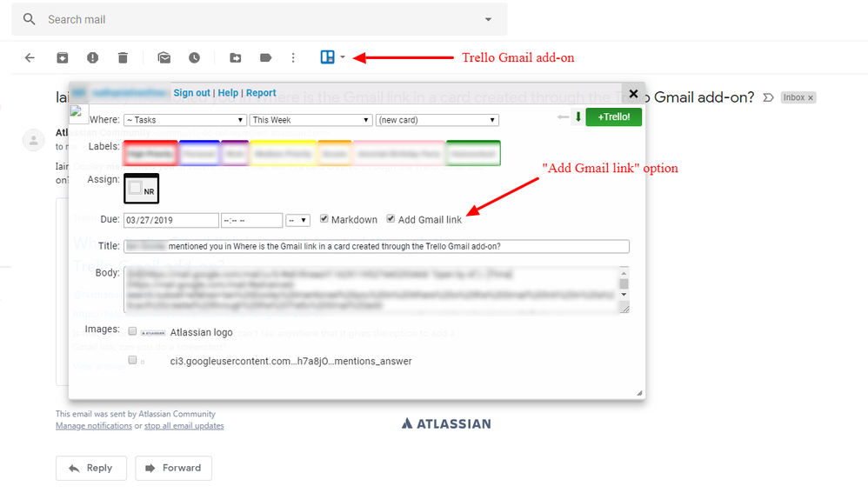
Task: Click the popup corner resize handle
Action: 638,393
